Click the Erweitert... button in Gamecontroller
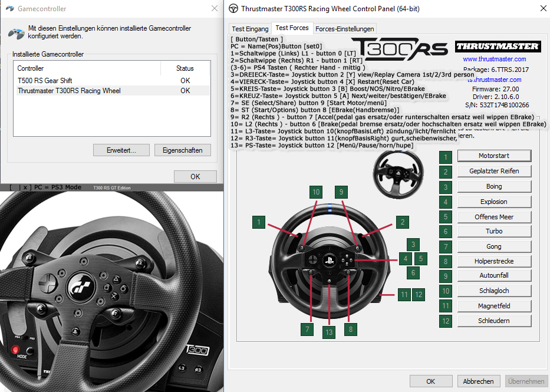The image size is (550, 392). point(121,150)
